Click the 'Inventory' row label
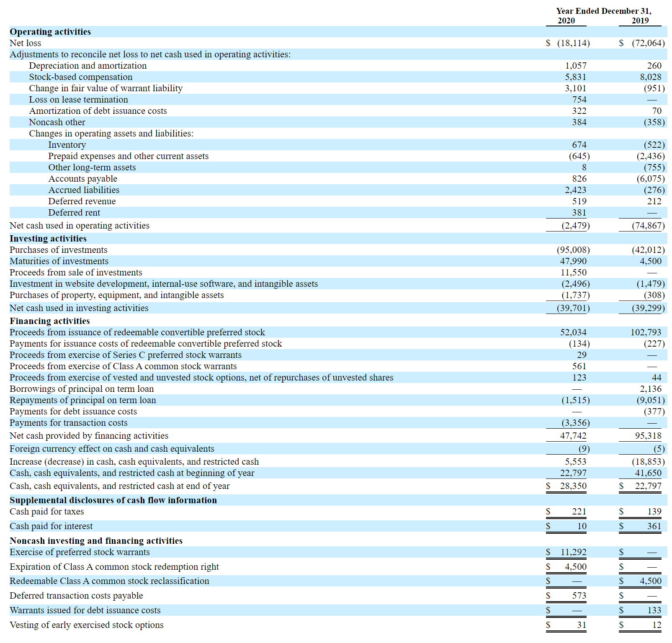Screen dimensions: 672x643 point(67,145)
